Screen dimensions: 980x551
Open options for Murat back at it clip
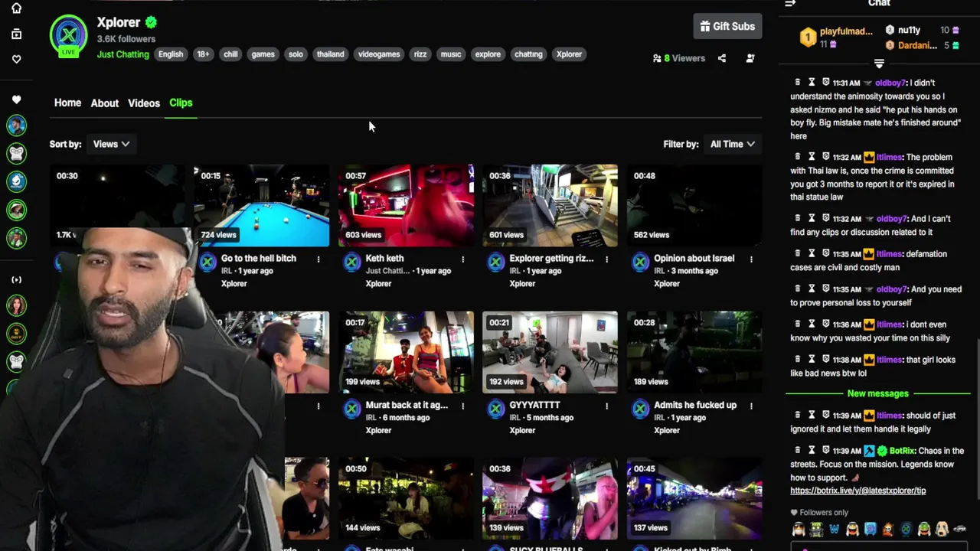pos(462,406)
